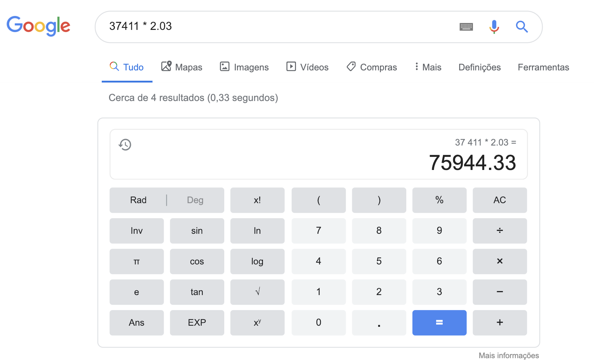Click the number 8 key
This screenshot has width=594, height=364.
379,231
